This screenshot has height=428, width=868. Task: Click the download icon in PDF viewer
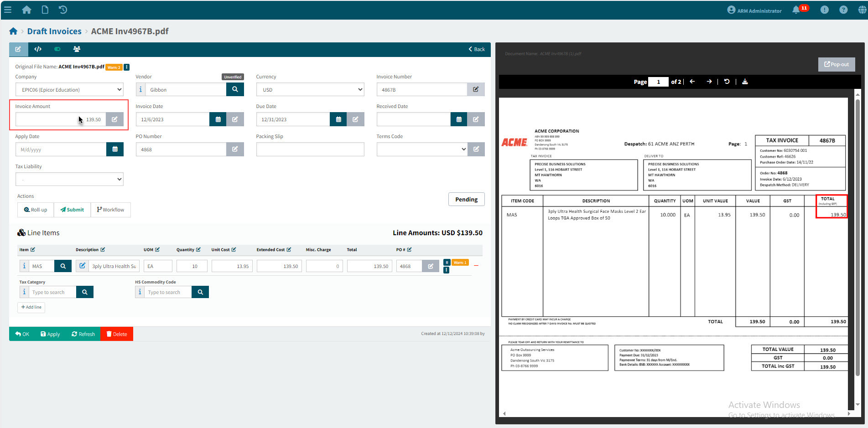[x=745, y=82]
